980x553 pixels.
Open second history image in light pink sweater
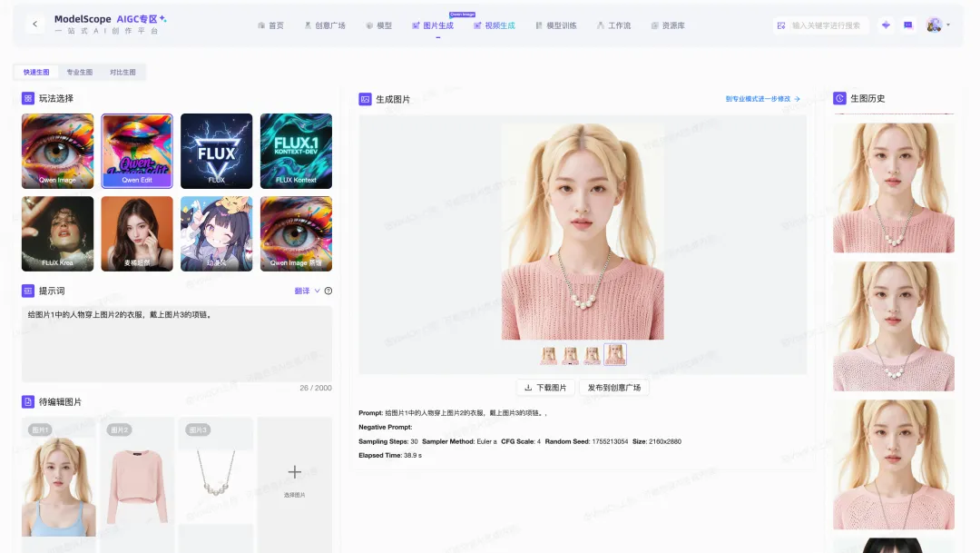pos(894,326)
